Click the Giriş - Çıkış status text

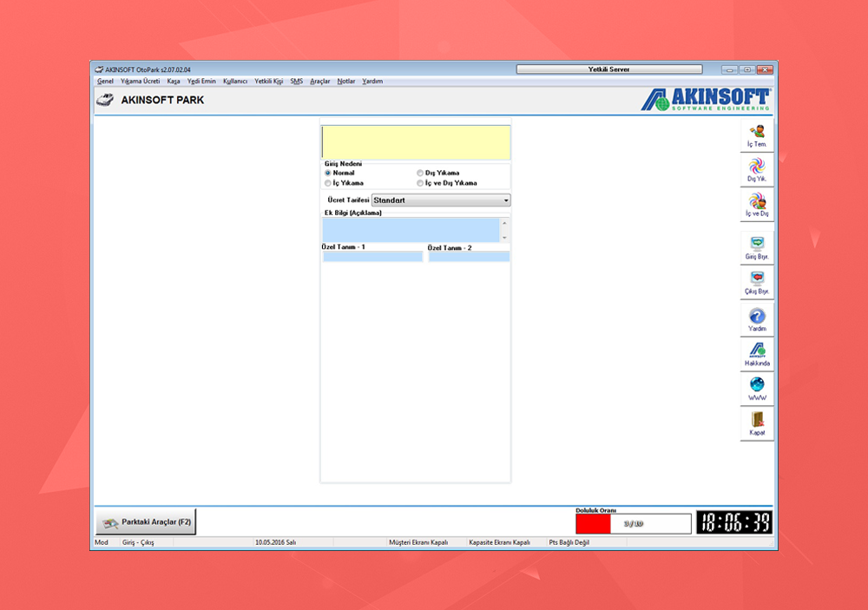(x=138, y=542)
